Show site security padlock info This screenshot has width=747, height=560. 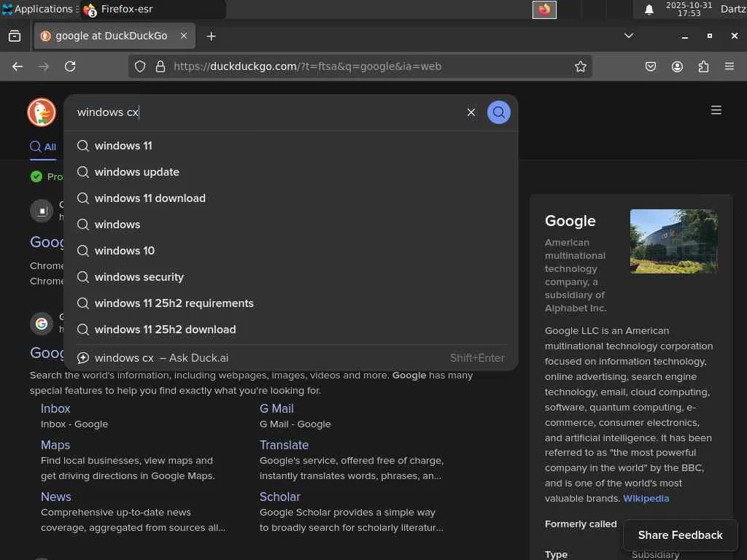point(160,66)
